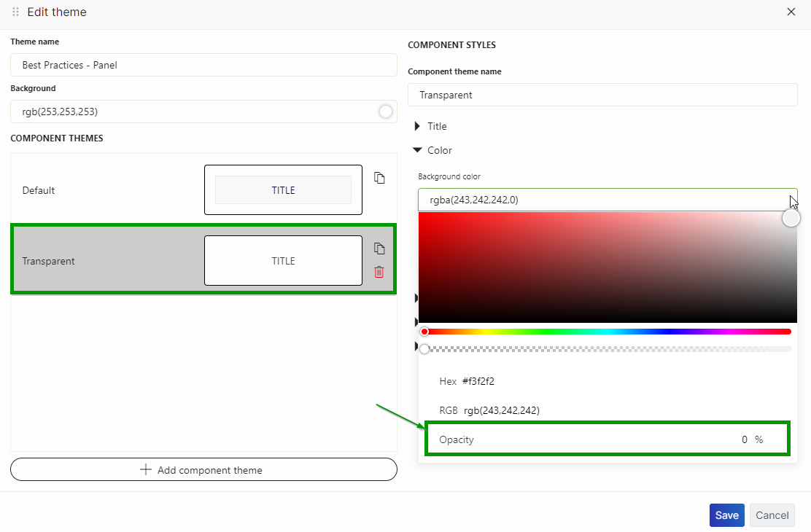Cancel editing the theme
811x532 pixels.
pos(772,515)
